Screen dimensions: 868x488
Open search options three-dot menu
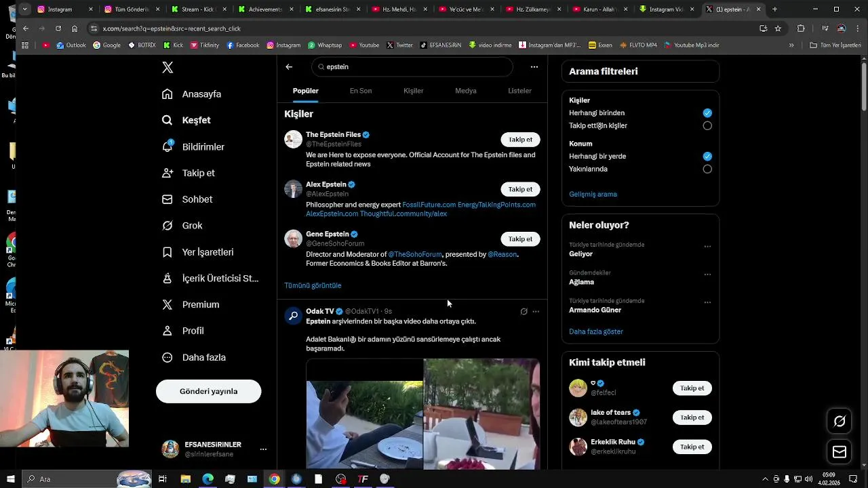[534, 66]
